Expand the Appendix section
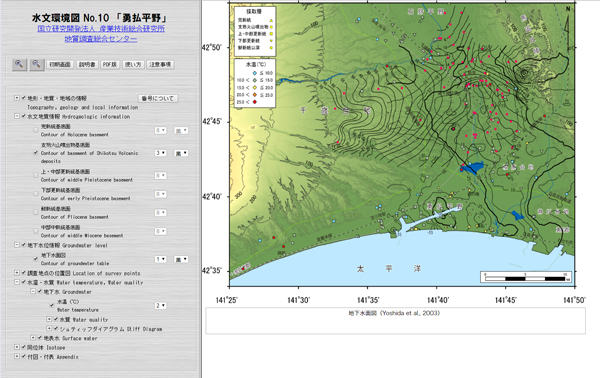Screen dimensions: 600x378 click(x=17, y=356)
